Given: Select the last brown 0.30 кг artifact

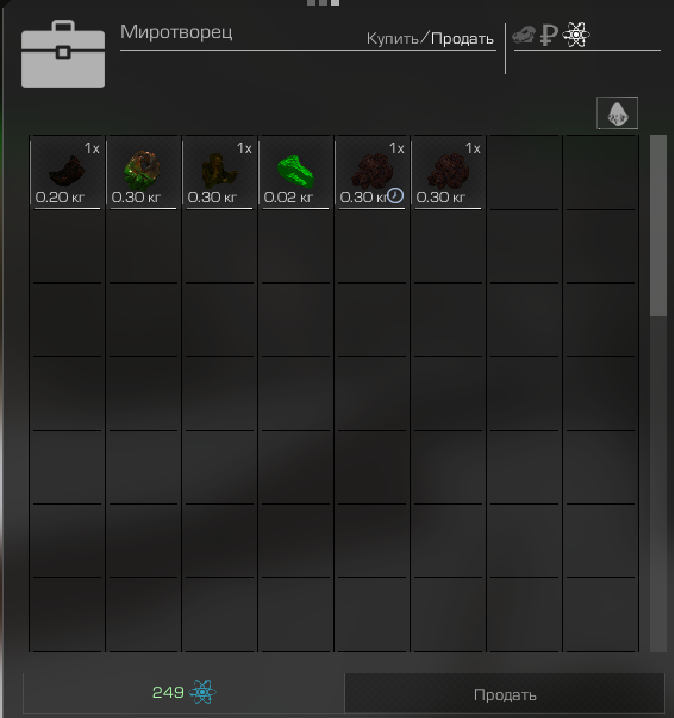Looking at the screenshot, I should click(x=448, y=173).
